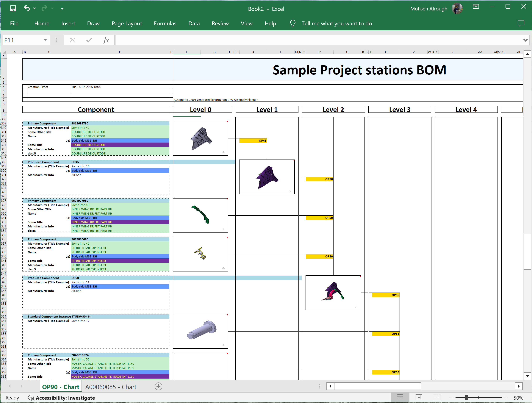Open the Customize Quick Access Toolbar dropdown
This screenshot has width=532, height=403.
point(62,9)
